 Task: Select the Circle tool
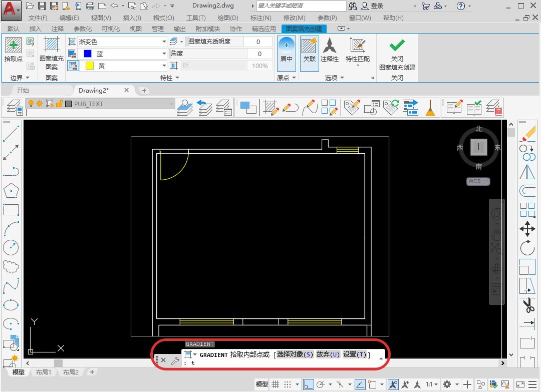(x=11, y=247)
